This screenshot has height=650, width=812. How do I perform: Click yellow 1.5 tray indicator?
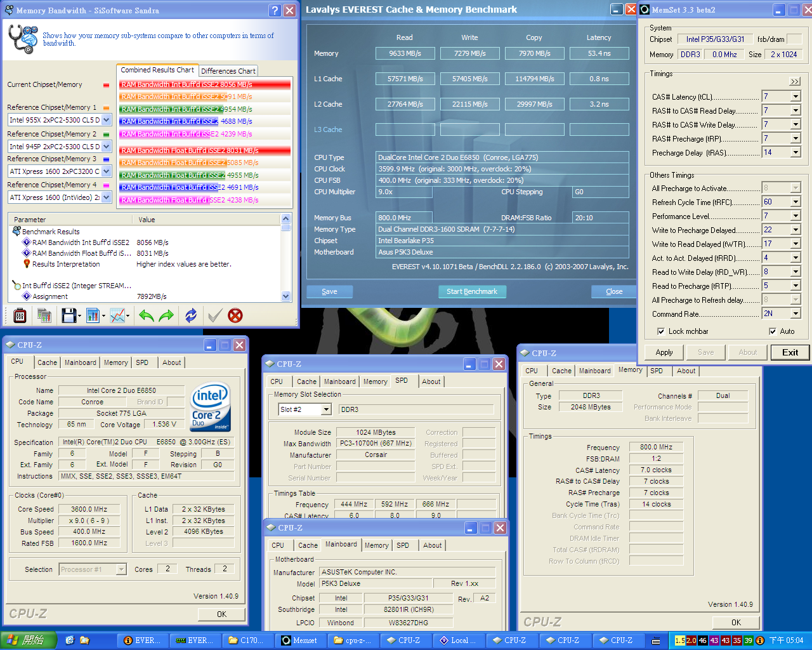coord(679,640)
